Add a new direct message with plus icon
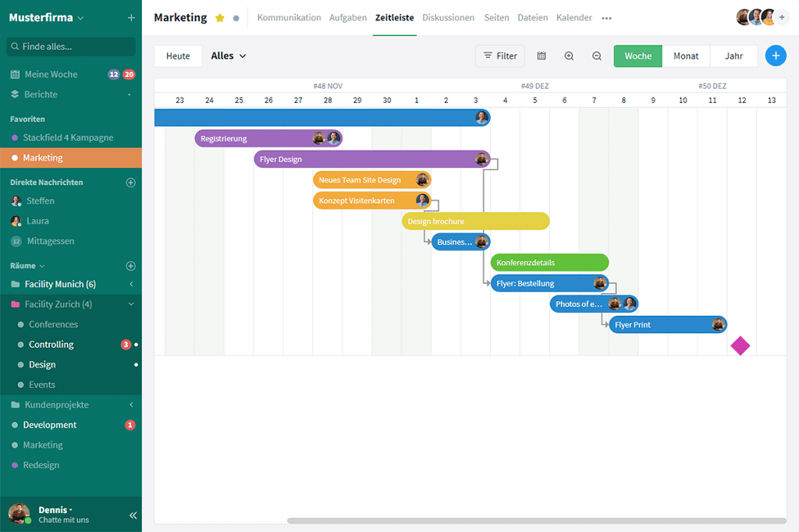 130,183
